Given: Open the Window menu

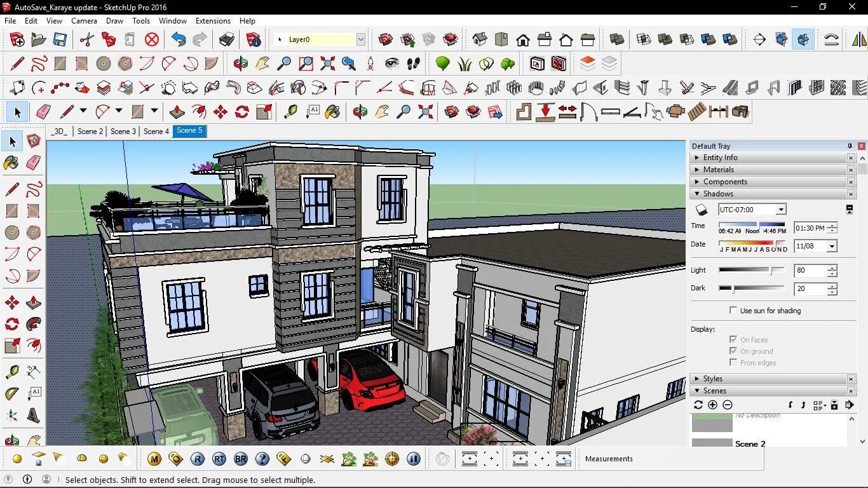Looking at the screenshot, I should [x=172, y=21].
